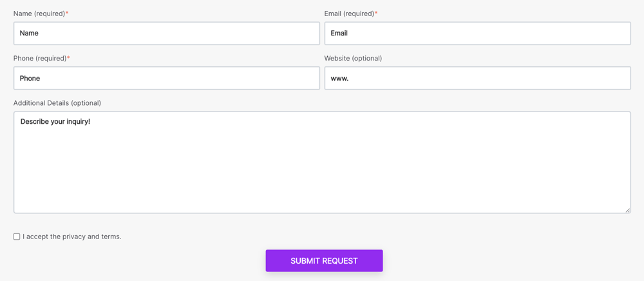This screenshot has width=644, height=281.
Task: Click the "www." placeholder text
Action: 339,79
